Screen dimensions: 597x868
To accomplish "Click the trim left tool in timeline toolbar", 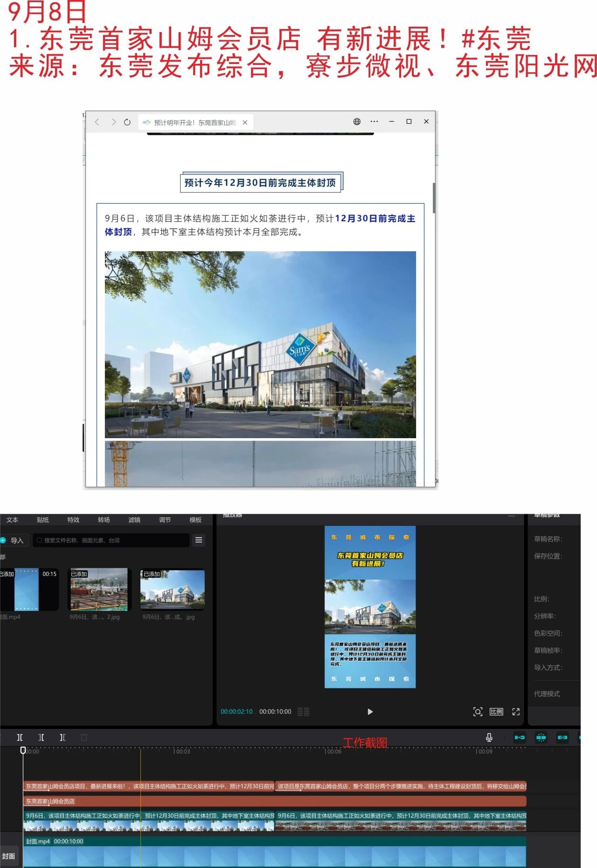I will point(42,737).
